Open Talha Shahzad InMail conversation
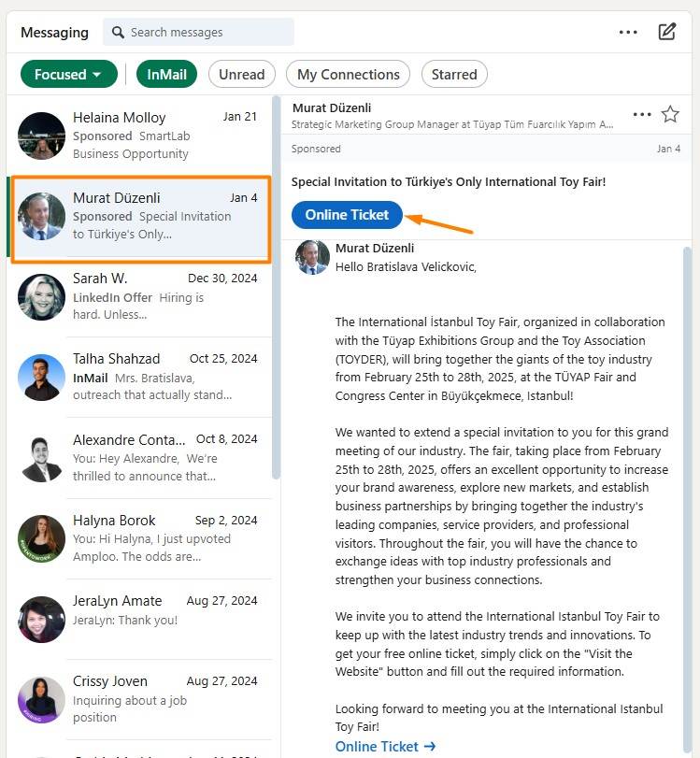Viewport: 700px width, 758px height. [139, 377]
